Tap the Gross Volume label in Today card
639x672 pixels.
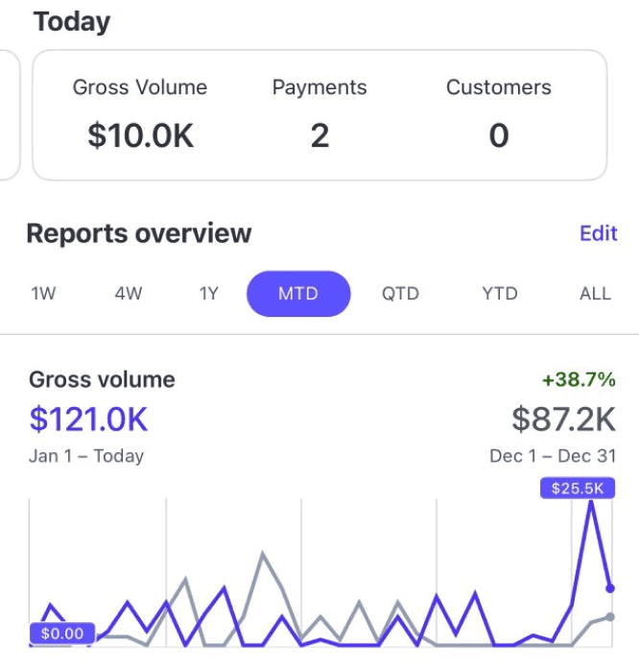coord(140,87)
